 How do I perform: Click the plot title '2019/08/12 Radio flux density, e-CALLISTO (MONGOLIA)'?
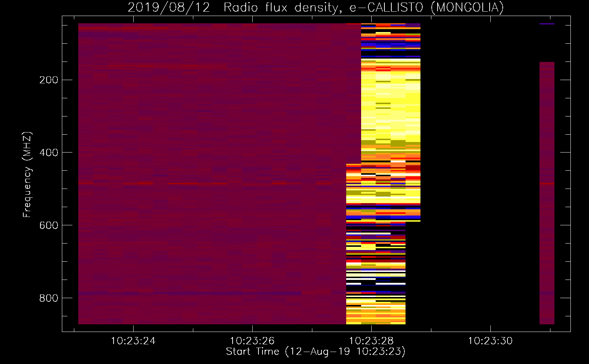point(316,7)
